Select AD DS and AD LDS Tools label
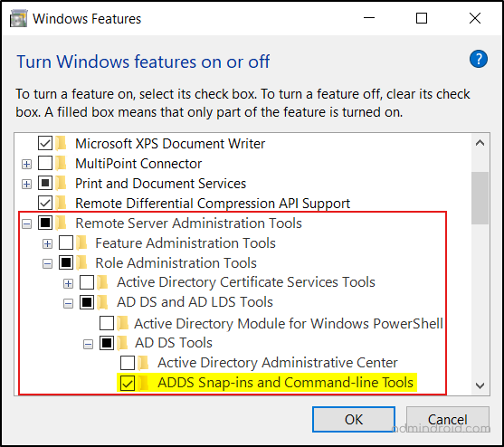 pyautogui.click(x=195, y=302)
